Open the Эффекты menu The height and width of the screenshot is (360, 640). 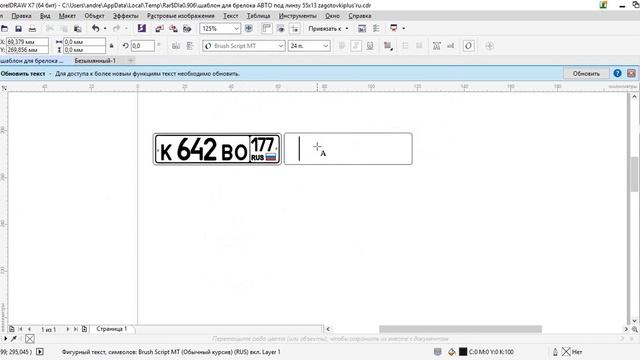126,16
